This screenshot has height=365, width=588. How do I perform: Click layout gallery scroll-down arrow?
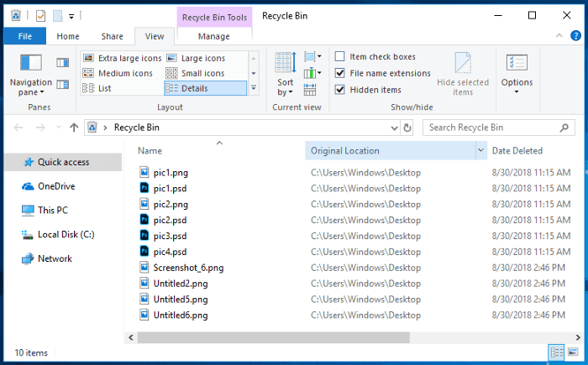coord(254,74)
